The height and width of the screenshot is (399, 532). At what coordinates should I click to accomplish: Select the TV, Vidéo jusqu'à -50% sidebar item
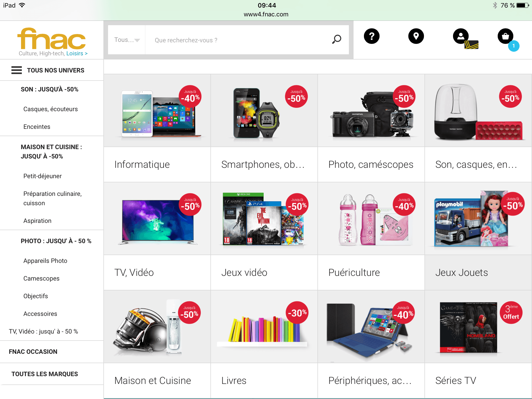point(43,331)
